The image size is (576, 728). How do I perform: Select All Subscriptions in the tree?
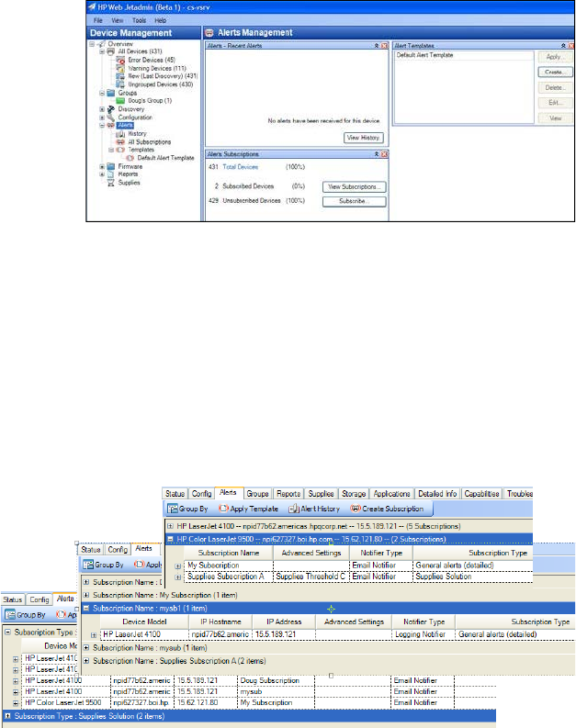click(149, 142)
